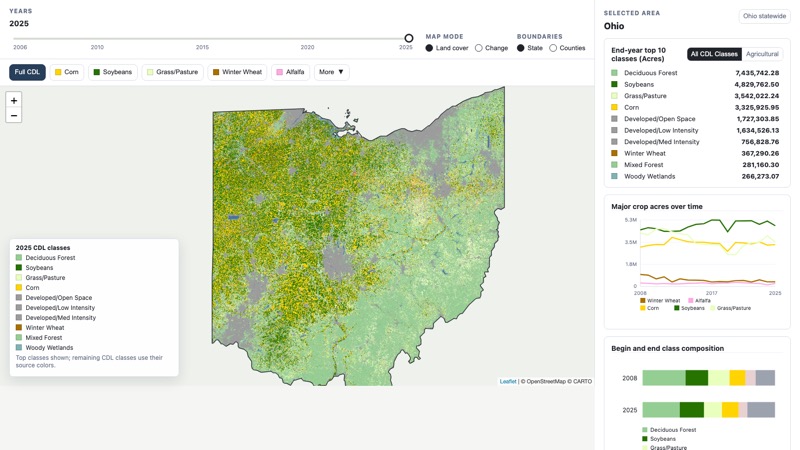Click the value 7,435,742.28

757,73
